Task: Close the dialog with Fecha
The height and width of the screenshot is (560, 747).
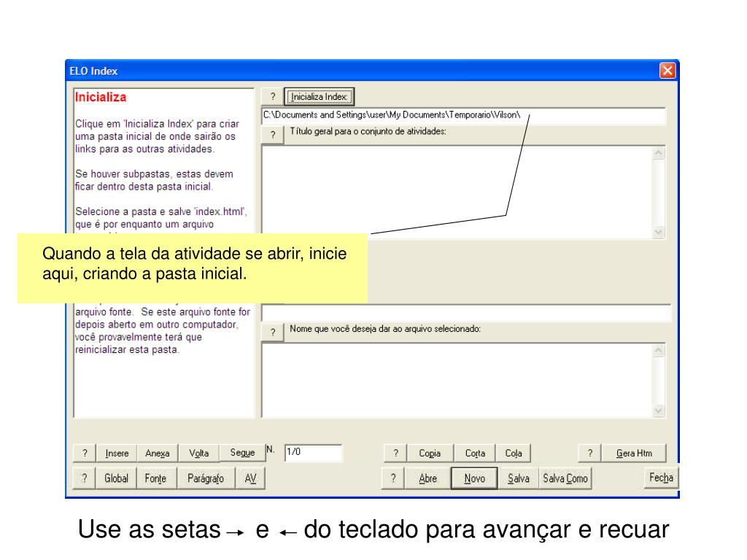Action: click(x=661, y=478)
